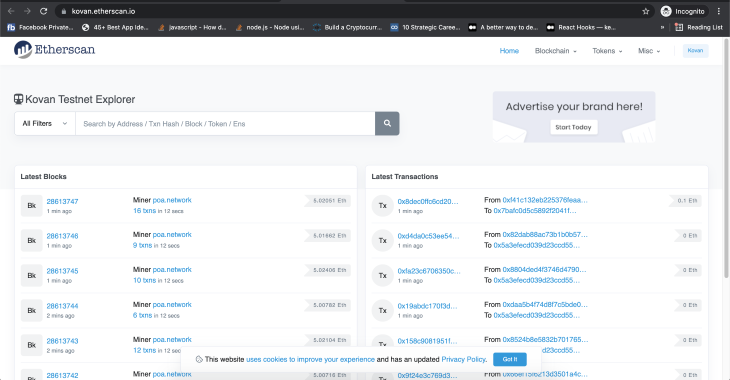The image size is (730, 380).
Task: Click the Tx icon for transaction 0x8dec0ffc6cd20
Action: pyautogui.click(x=383, y=205)
